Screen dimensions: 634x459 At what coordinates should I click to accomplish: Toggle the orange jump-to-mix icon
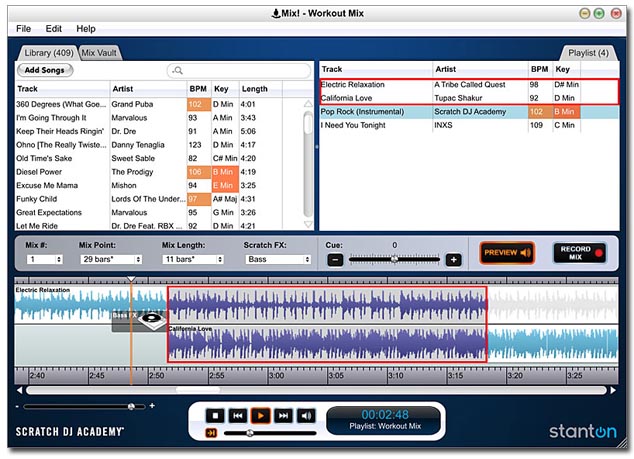point(211,433)
